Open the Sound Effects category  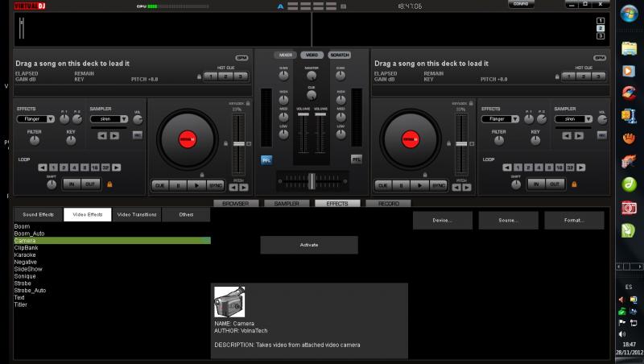[x=38, y=214]
